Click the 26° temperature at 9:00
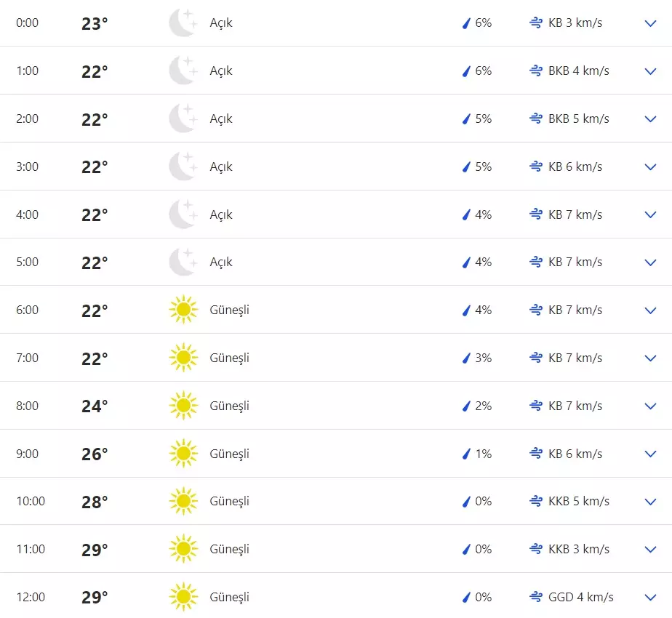Screen dimensions: 672x618 pos(95,454)
